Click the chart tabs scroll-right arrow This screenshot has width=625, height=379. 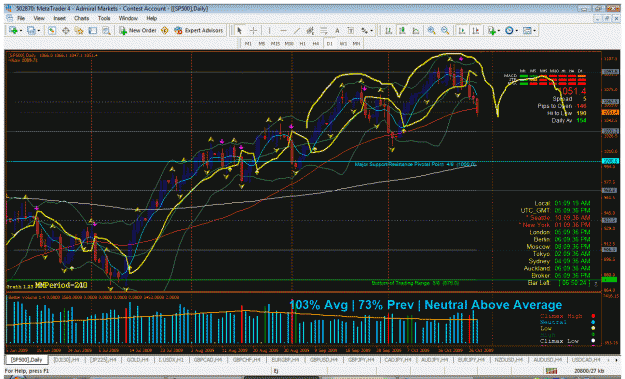tap(616, 360)
